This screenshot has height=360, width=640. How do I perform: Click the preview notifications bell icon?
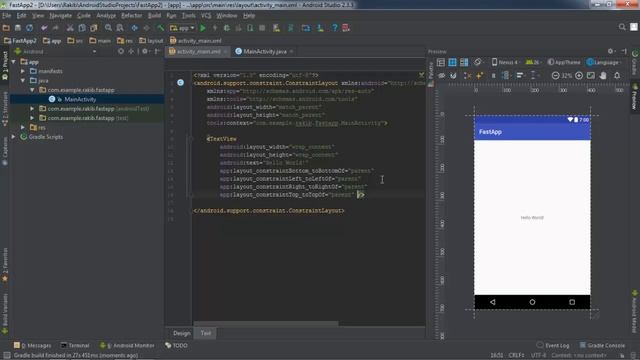click(617, 76)
